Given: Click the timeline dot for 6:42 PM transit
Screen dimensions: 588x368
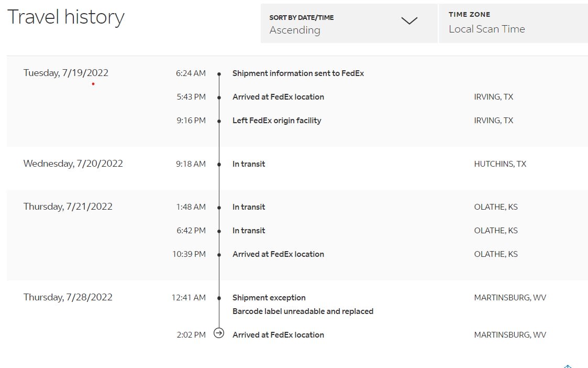Looking at the screenshot, I should pos(219,231).
